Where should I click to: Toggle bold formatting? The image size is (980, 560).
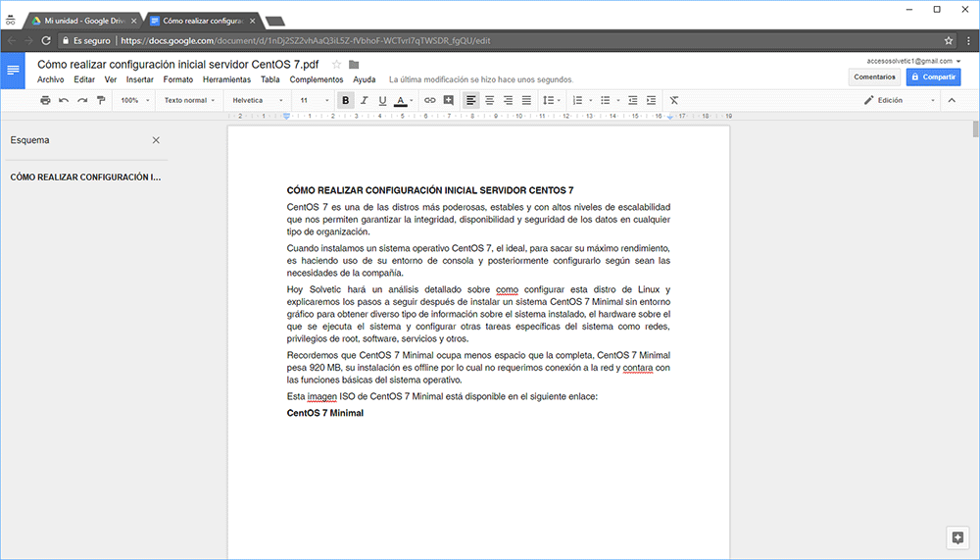click(x=345, y=100)
